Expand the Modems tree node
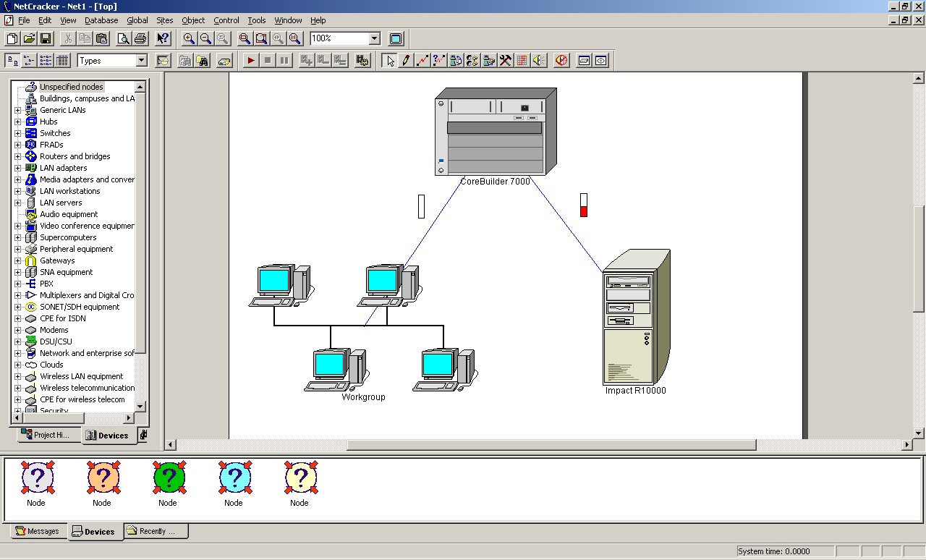Viewport: 926px width, 560px height. 18,330
